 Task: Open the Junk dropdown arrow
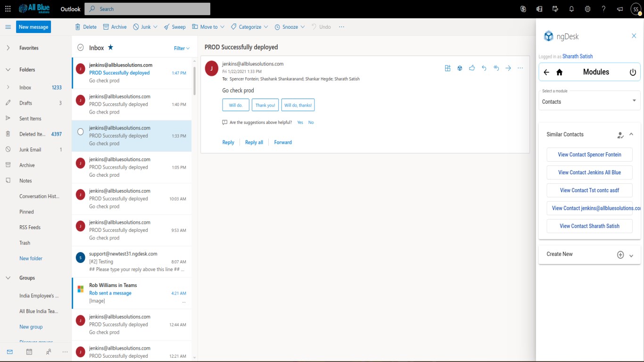(155, 27)
